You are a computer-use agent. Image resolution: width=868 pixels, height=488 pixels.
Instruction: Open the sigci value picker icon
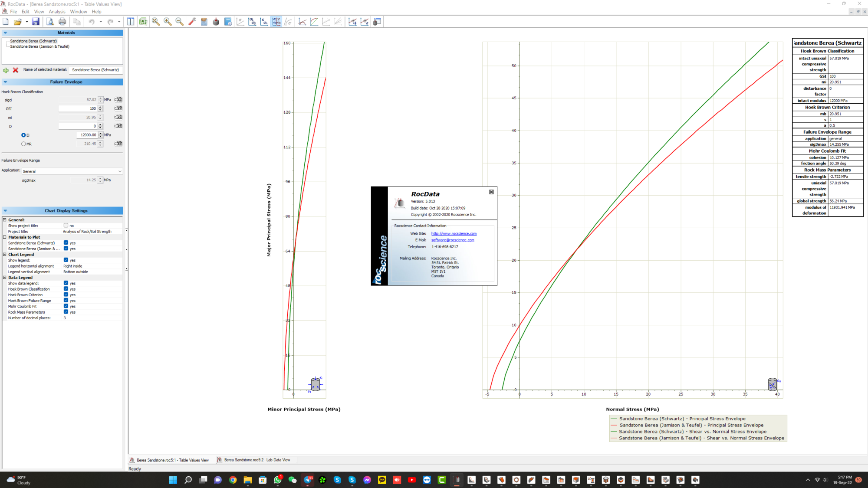point(118,99)
